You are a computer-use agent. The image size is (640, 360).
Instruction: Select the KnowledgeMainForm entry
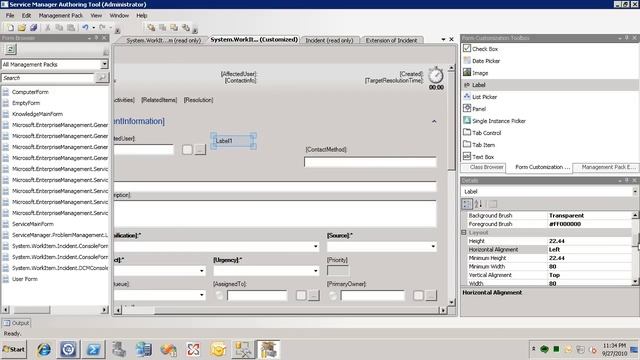38,114
